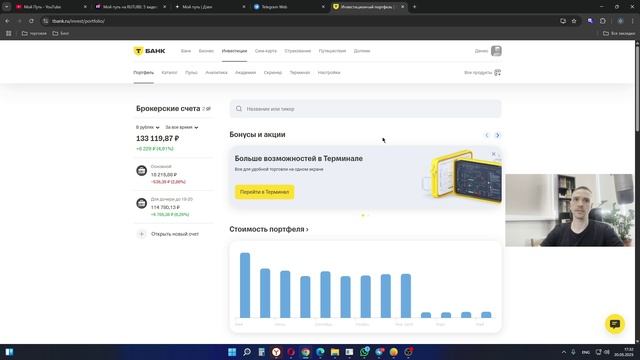Open WhatsApp from the taskbar
This screenshot has width=640, height=360.
[x=364, y=352]
